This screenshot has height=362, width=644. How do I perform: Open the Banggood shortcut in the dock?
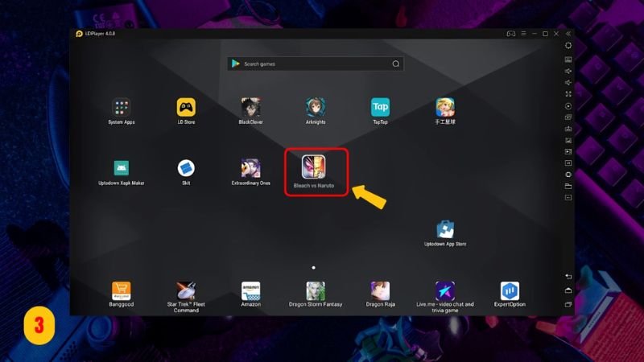click(x=122, y=290)
